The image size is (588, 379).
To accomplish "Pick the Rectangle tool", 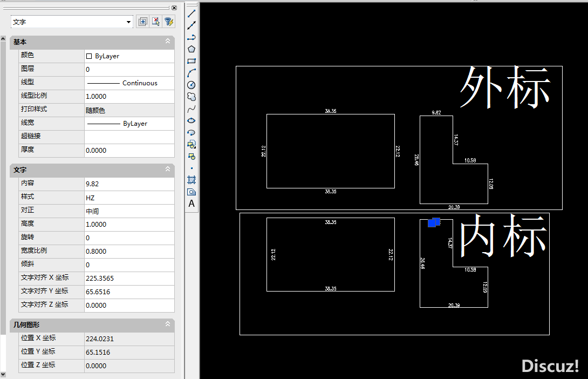I will (x=192, y=61).
